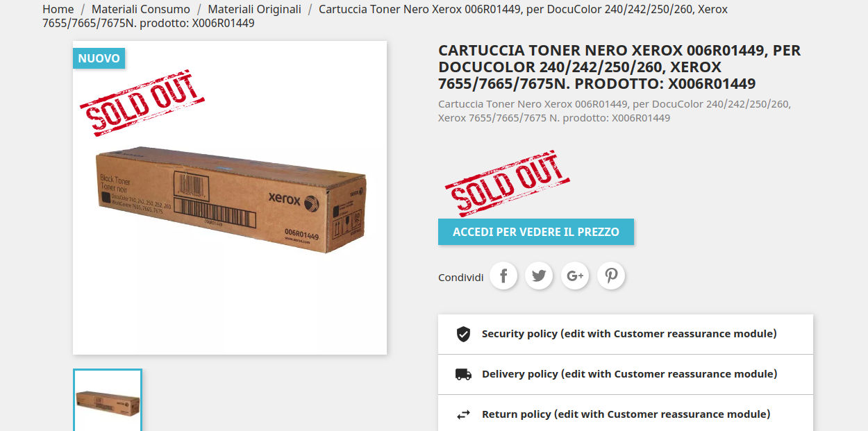Click the main Xerox toner product image
Image resolution: width=868 pixels, height=431 pixels.
click(x=230, y=201)
